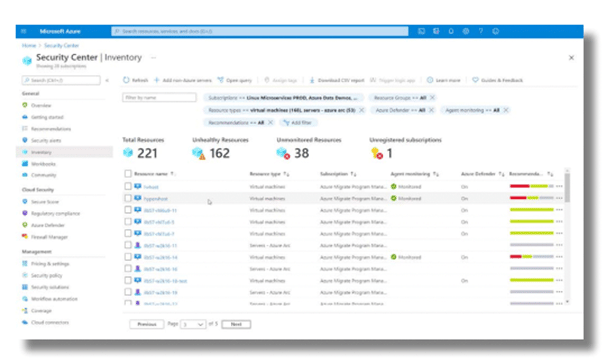
Task: Sort by Azure Defender column
Action: coord(482,174)
